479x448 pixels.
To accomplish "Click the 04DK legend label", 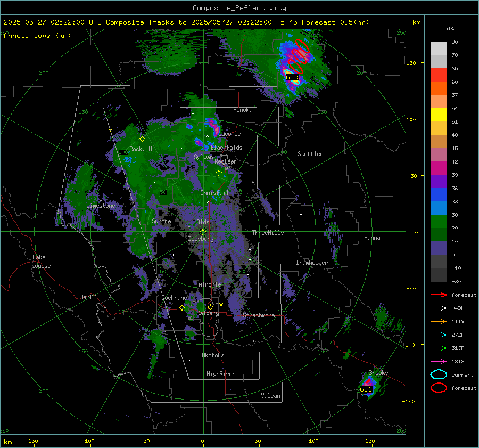I will 458,308.
